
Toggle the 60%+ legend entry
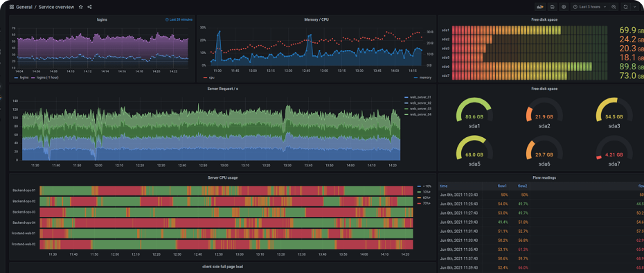[x=423, y=197]
